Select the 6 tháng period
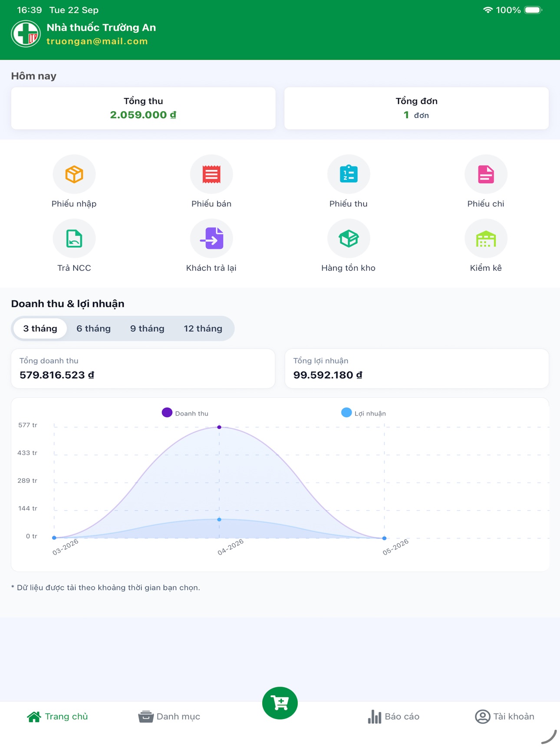The height and width of the screenshot is (747, 560). [93, 328]
